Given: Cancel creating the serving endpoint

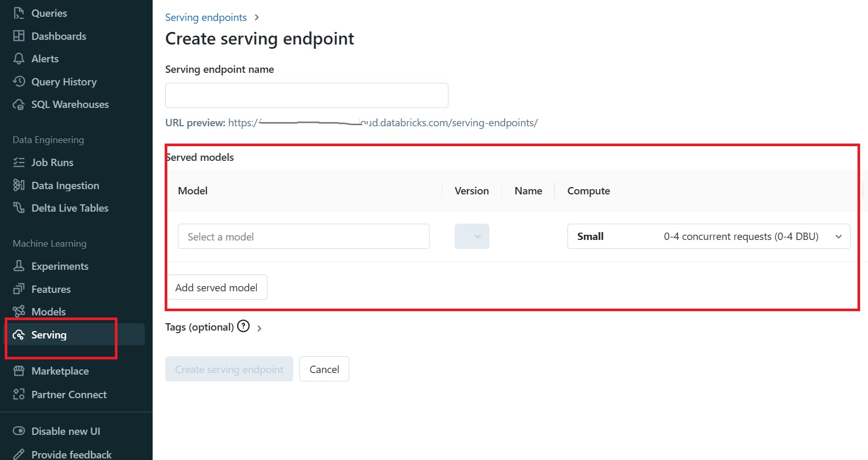Looking at the screenshot, I should click(x=324, y=369).
